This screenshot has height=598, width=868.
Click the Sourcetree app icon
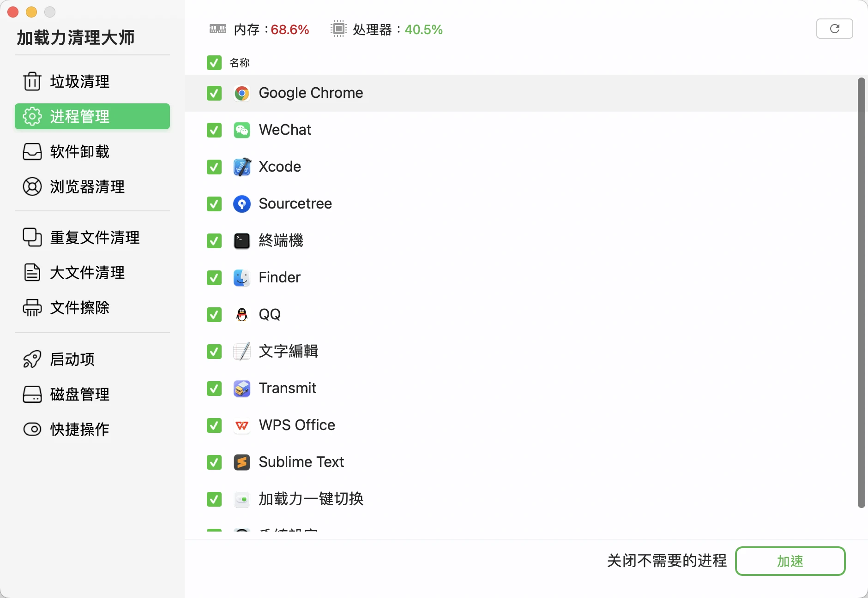click(242, 204)
